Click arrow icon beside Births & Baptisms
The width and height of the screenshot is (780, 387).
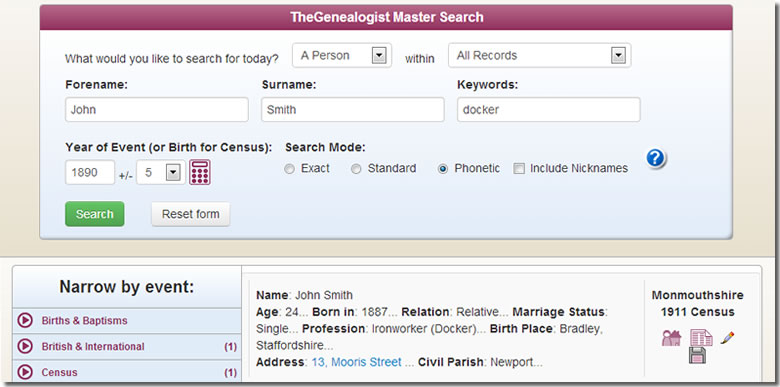coord(25,321)
